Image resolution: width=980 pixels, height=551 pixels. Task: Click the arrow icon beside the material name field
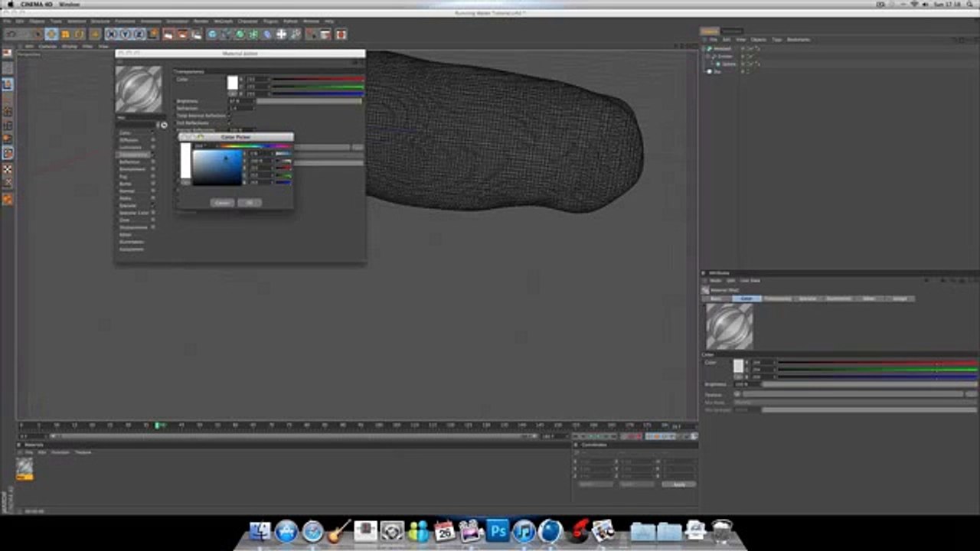point(164,125)
